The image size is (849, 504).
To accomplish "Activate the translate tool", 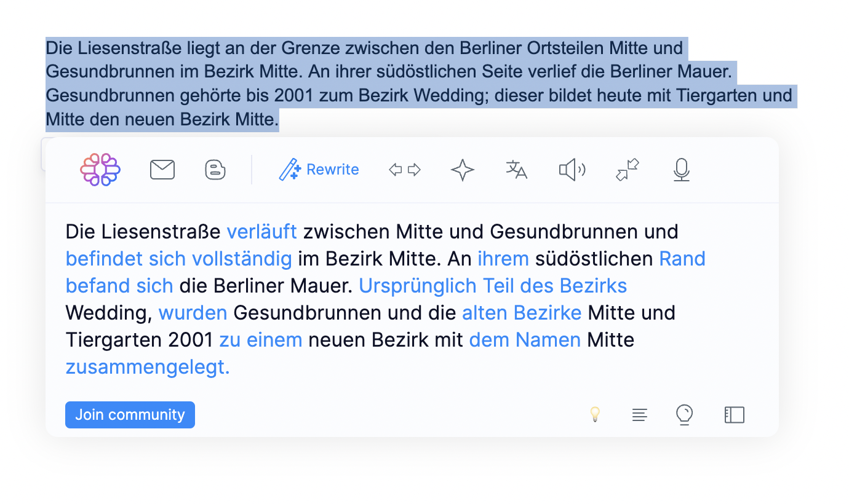I will (x=516, y=170).
